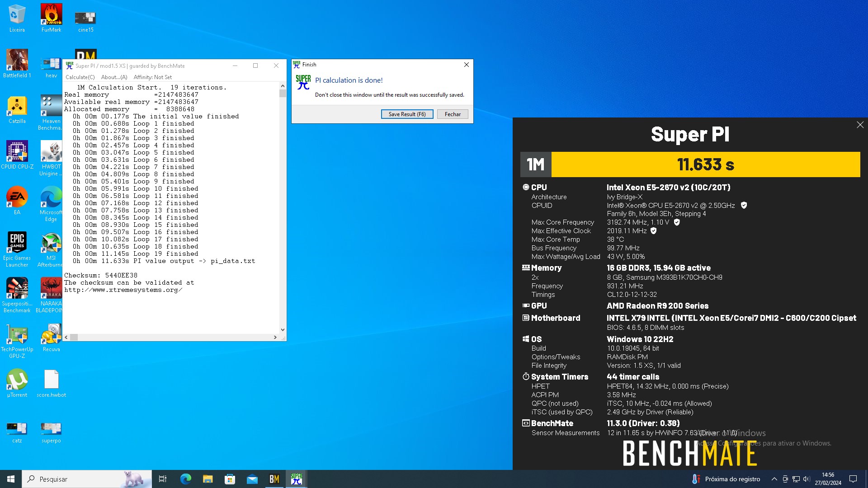Click the BenchMate taskbar icon
868x488 pixels.
(274, 479)
